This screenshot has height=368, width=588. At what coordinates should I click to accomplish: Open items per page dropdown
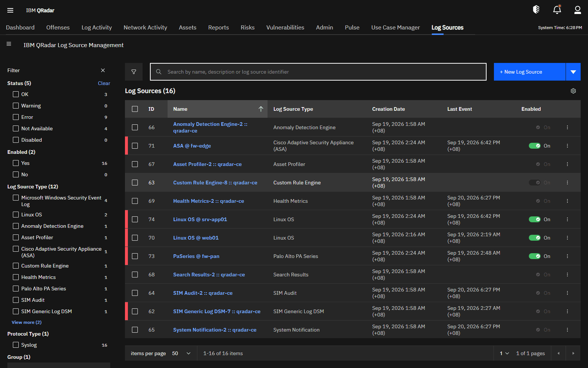tap(182, 353)
